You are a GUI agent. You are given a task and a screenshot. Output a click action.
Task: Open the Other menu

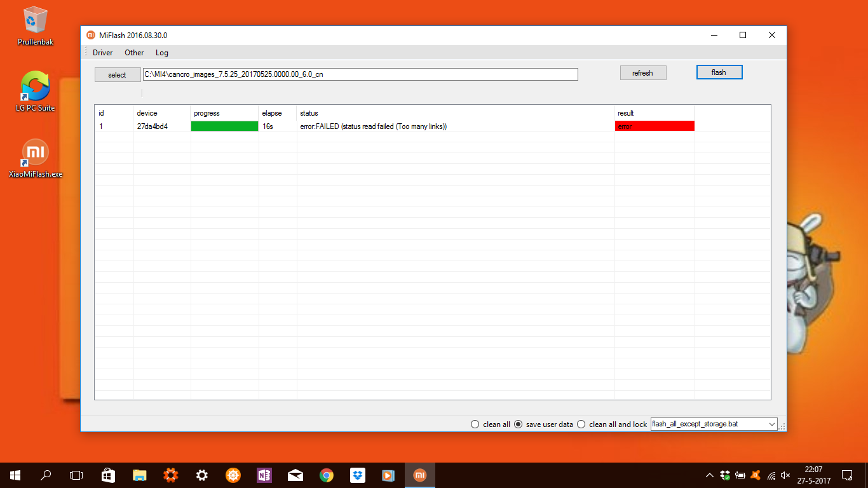(134, 53)
